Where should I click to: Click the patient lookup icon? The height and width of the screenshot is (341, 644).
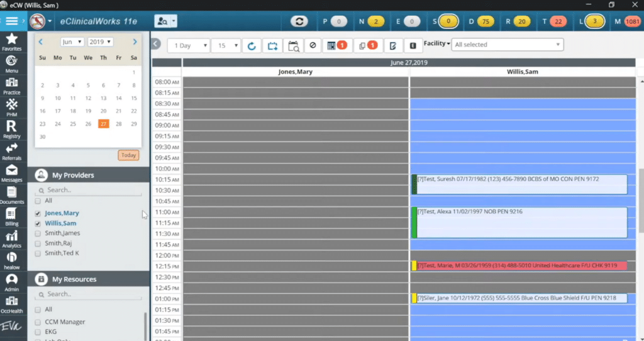coord(162,21)
